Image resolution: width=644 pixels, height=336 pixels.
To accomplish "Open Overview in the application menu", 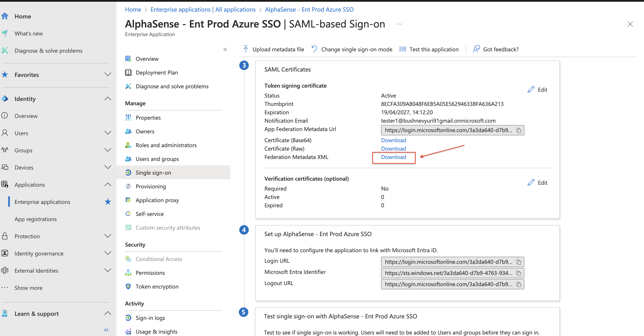I will 173,59.
